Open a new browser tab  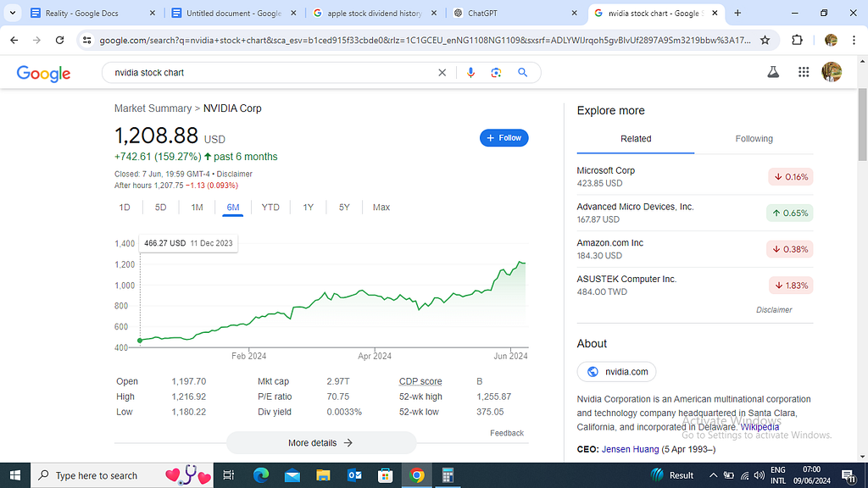click(x=737, y=13)
